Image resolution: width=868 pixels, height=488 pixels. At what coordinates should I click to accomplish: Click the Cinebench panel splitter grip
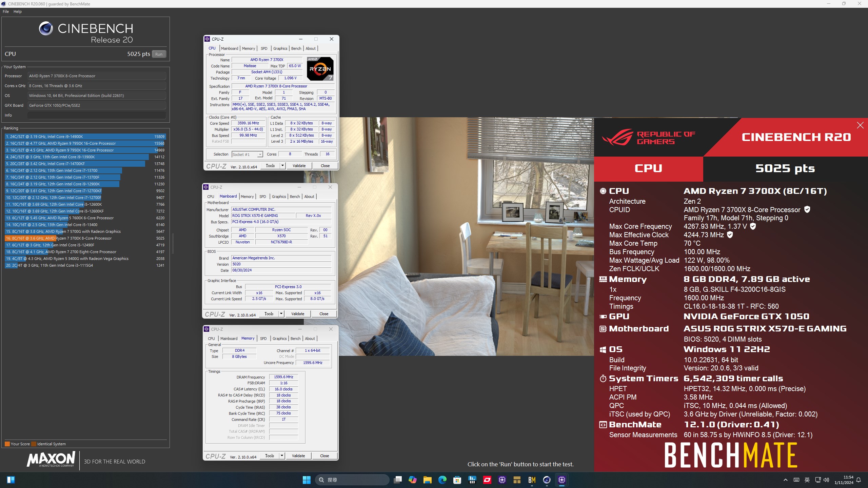coord(173,244)
